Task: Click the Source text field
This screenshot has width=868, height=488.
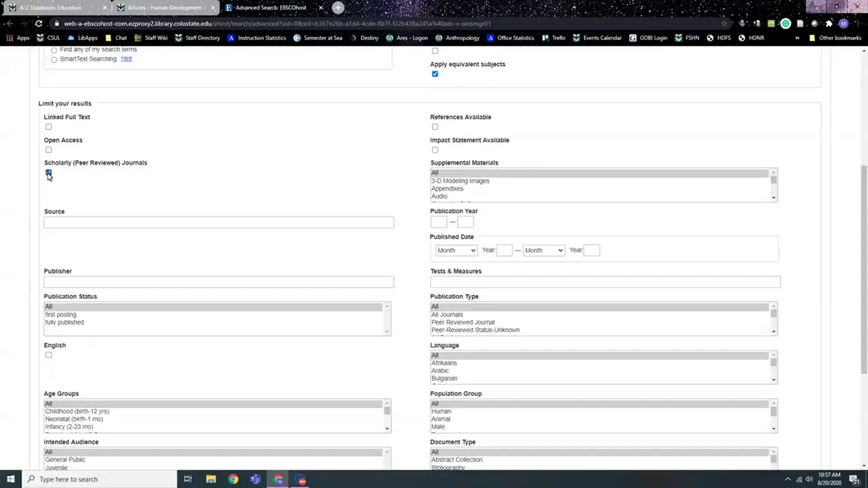Action: (218, 222)
